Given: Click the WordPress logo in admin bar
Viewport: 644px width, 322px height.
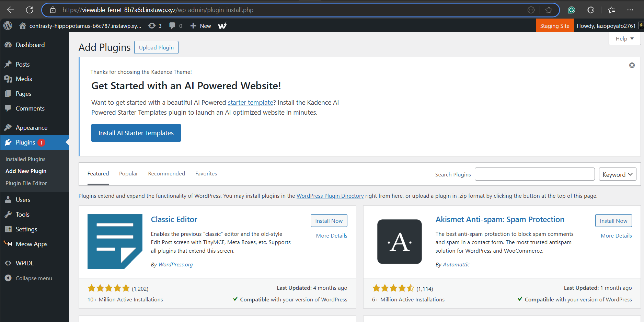Looking at the screenshot, I should click(8, 26).
